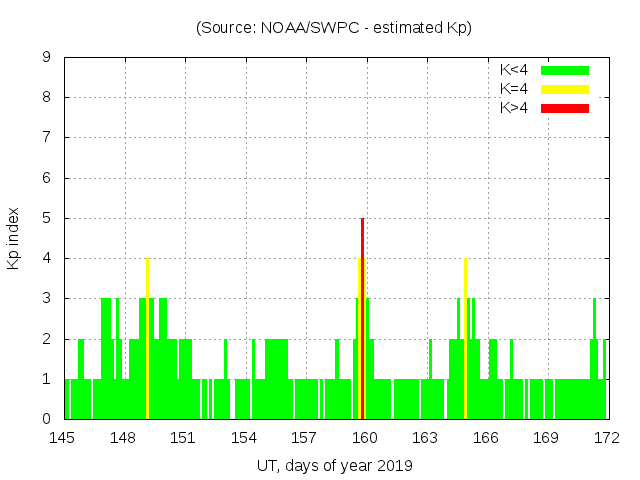Click the x-axis tick label 166
Viewport: 640px width, 480px height.
point(486,437)
